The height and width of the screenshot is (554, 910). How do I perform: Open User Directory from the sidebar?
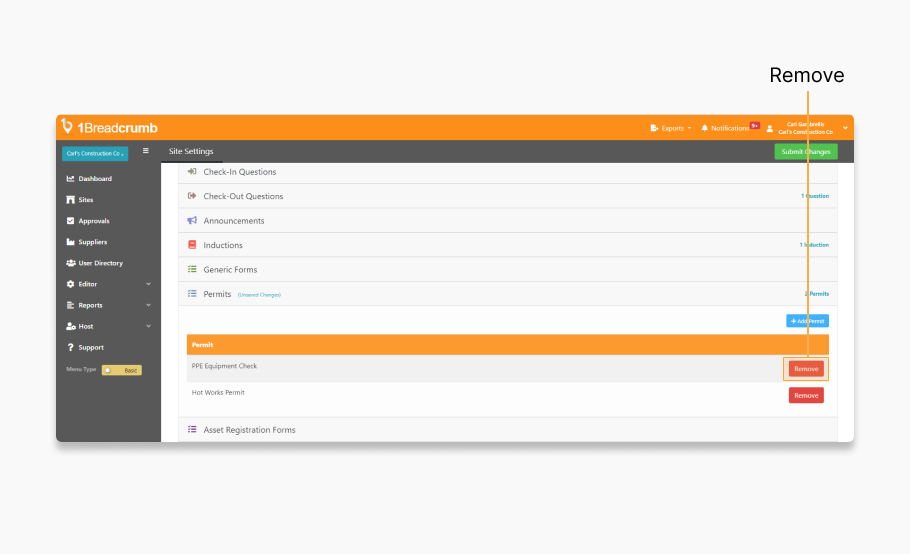101,263
